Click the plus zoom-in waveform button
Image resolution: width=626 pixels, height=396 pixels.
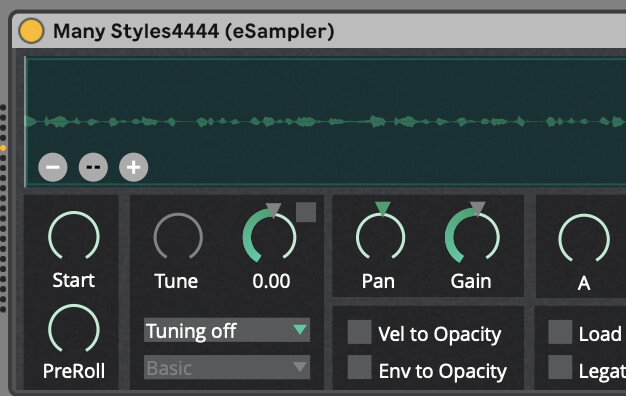coord(133,167)
